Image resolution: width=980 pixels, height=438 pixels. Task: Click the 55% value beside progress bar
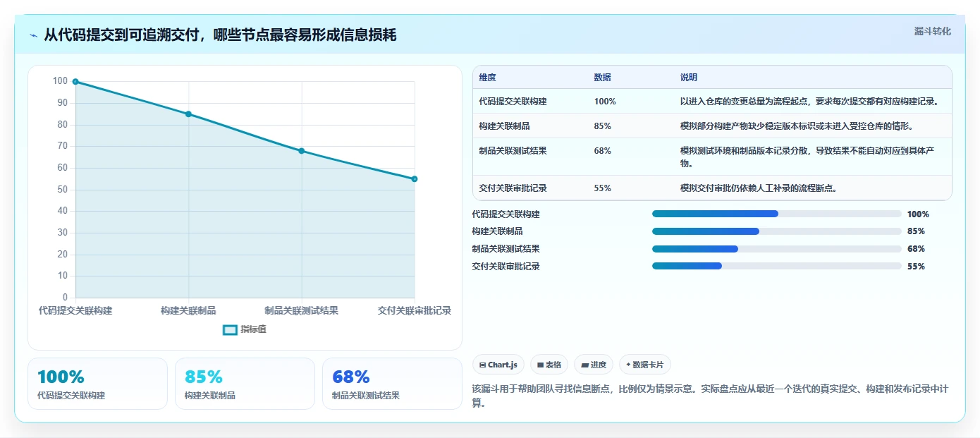(916, 267)
